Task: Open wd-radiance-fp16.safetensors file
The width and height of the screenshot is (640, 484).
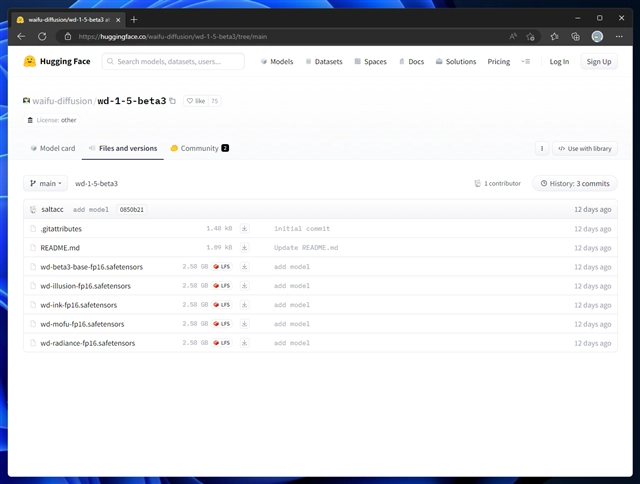Action: 87,343
